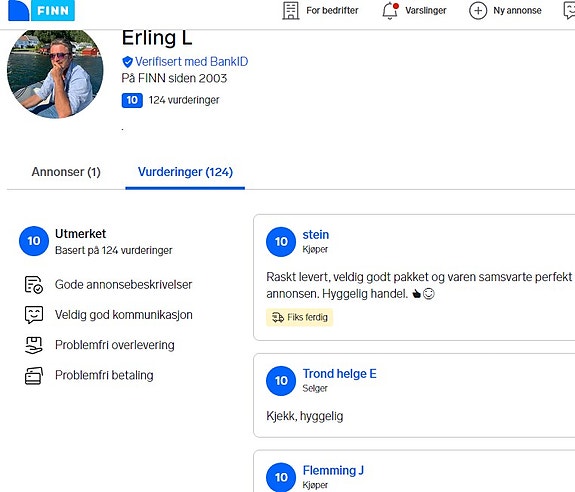Click the Ny annonse plus icon

point(478,11)
